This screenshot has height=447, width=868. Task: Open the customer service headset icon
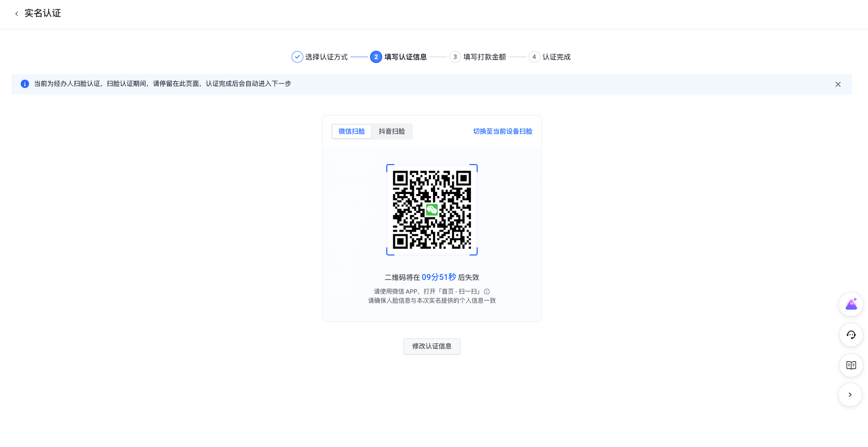point(851,335)
